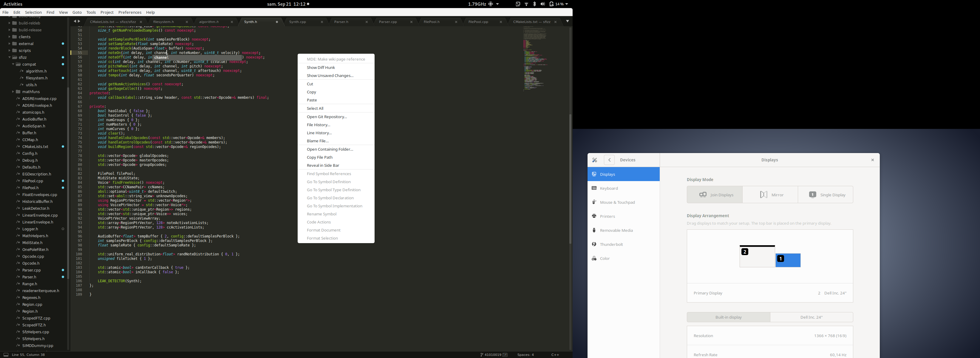The image size is (980, 358).
Task: Open Mouse & Touchpad settings
Action: coord(617,202)
